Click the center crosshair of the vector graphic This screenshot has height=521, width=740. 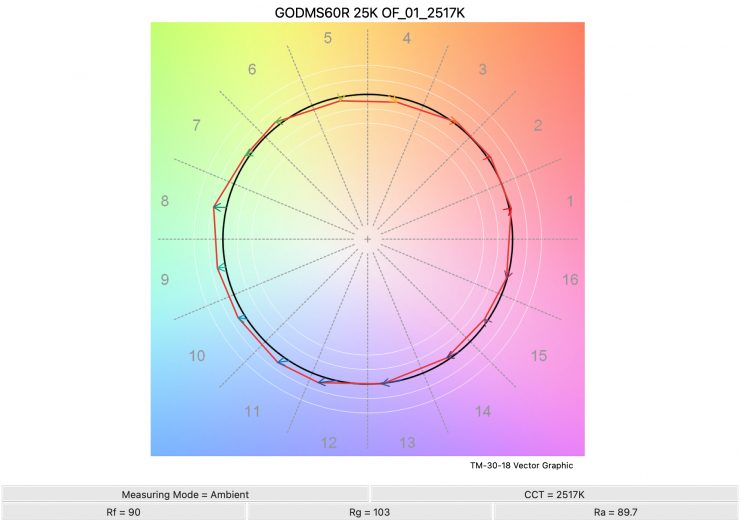click(x=368, y=240)
